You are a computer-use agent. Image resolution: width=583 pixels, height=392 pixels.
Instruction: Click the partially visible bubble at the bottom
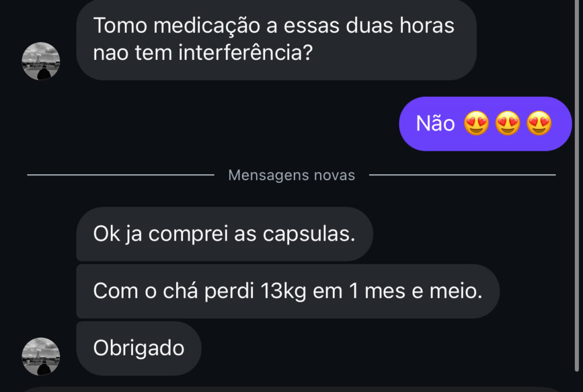(291, 389)
